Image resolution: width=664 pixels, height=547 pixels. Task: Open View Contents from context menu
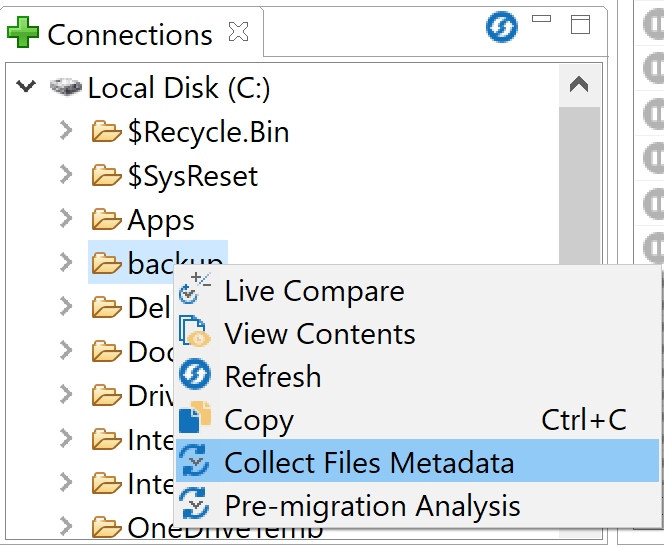pos(319,334)
